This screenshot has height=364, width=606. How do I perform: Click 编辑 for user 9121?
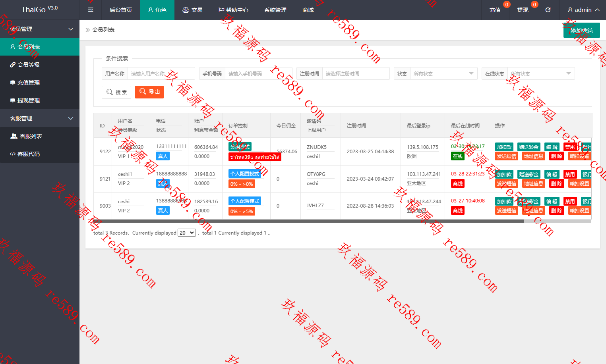pos(552,174)
